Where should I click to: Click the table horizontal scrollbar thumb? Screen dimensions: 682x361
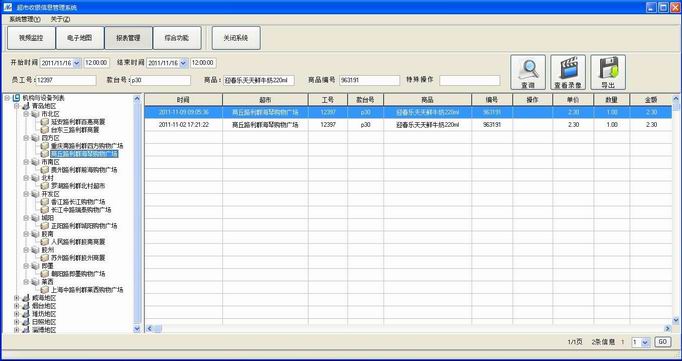tap(157, 329)
